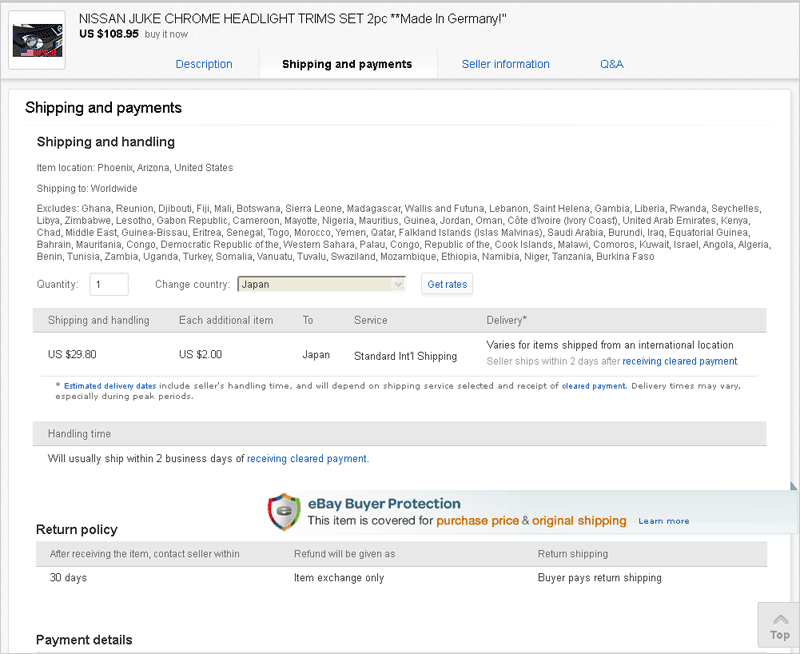Click the Get rates button

click(x=447, y=284)
